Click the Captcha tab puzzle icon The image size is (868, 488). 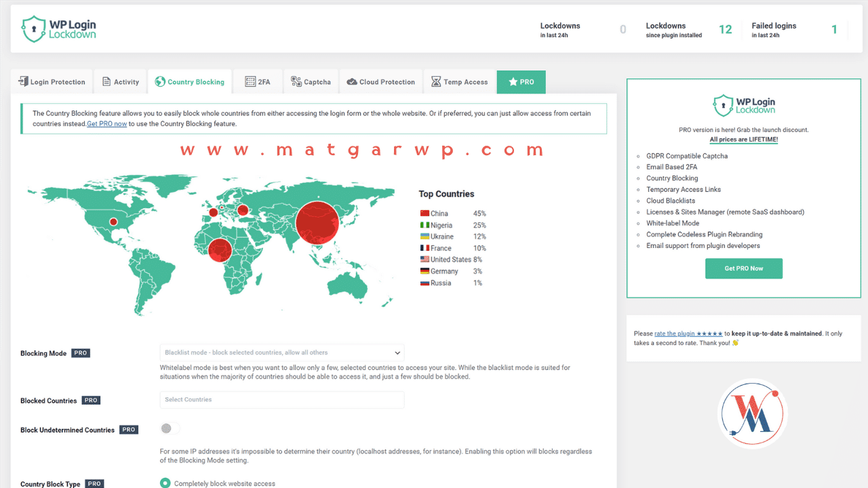296,82
